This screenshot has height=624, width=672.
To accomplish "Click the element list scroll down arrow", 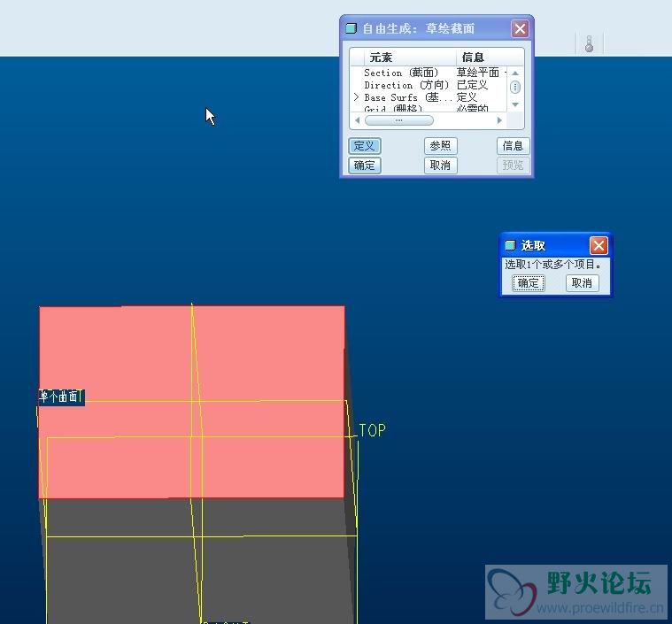I will (515, 104).
